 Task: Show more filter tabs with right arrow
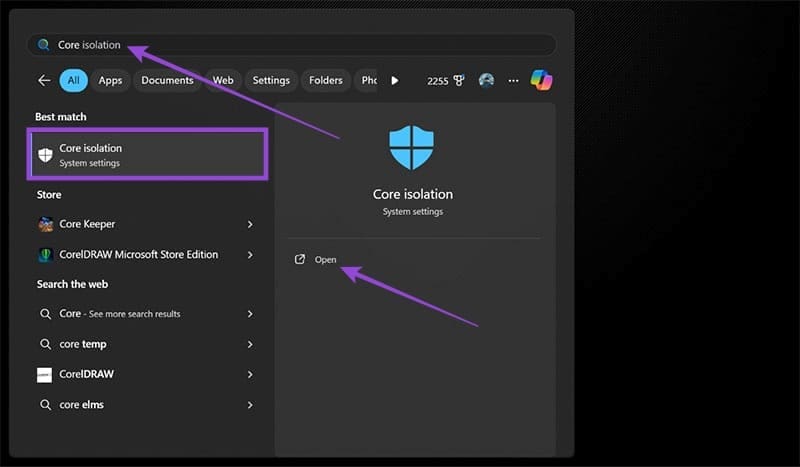[395, 81]
